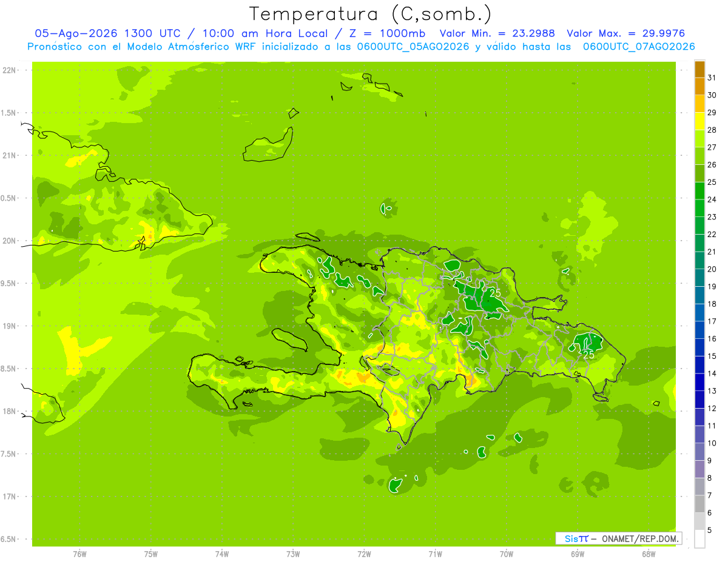Click the yellow-green swatch between 27 and 28
This screenshot has height=562, width=728.
pyautogui.click(x=699, y=138)
